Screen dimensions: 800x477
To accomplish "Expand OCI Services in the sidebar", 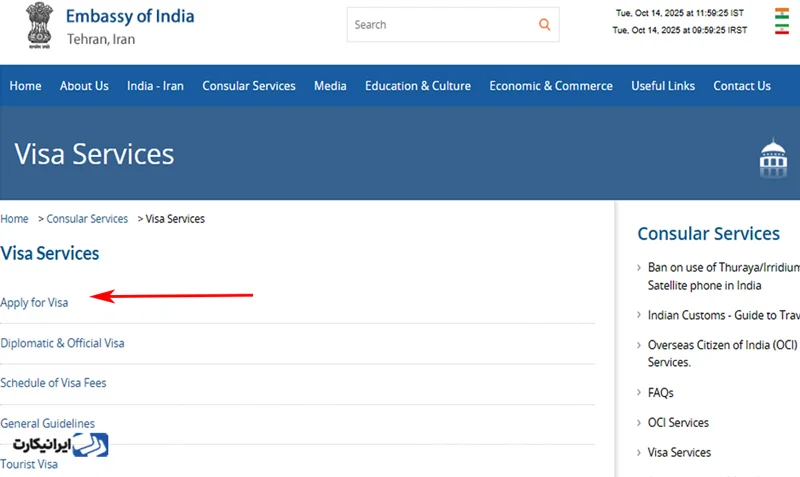I will (x=677, y=423).
